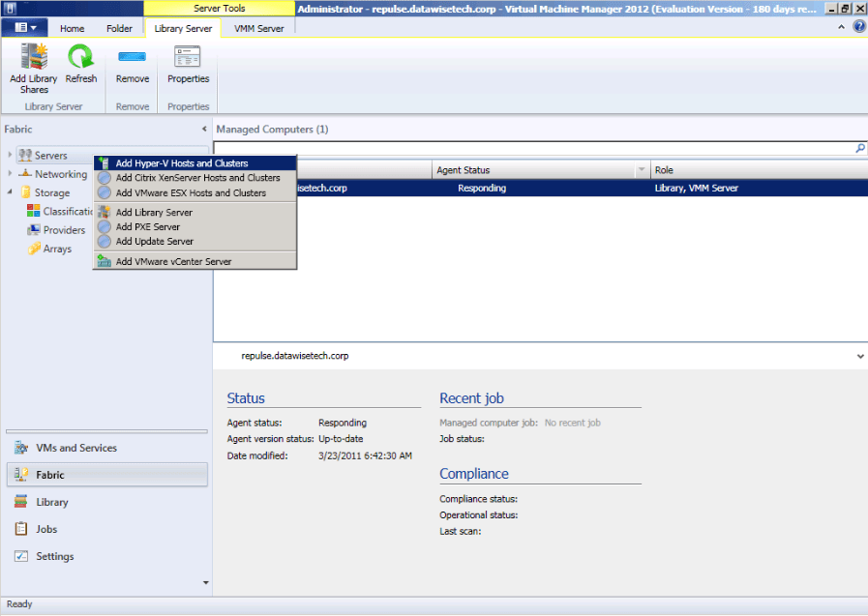
Task: Click the Remove ribbon icon
Action: (x=133, y=56)
